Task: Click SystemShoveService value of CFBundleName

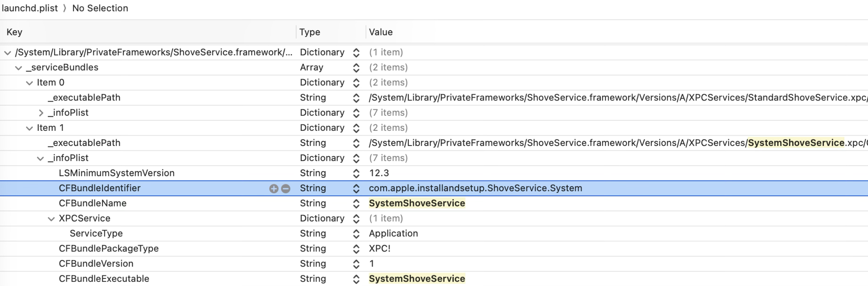Action: point(417,203)
